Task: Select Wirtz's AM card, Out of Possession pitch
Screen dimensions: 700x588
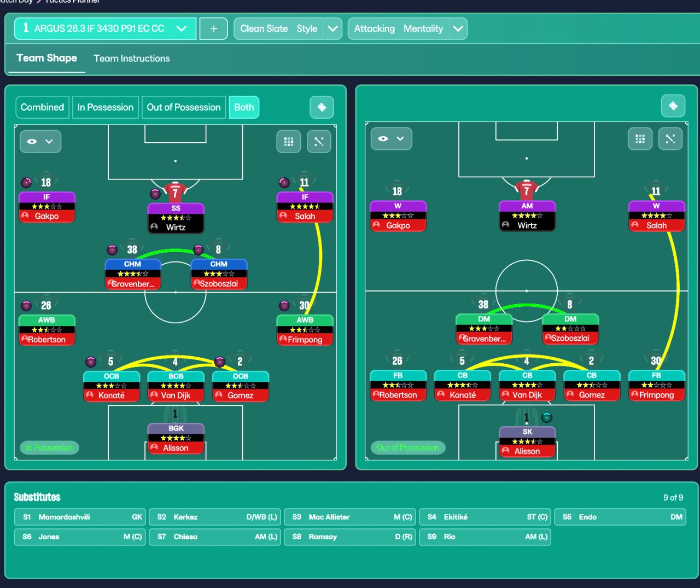Action: pyautogui.click(x=527, y=216)
